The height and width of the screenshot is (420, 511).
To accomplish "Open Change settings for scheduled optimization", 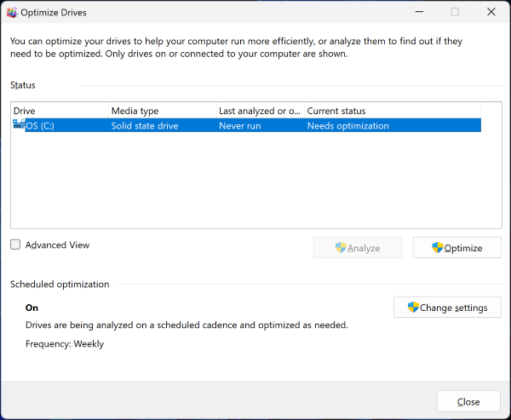I will pyautogui.click(x=447, y=308).
